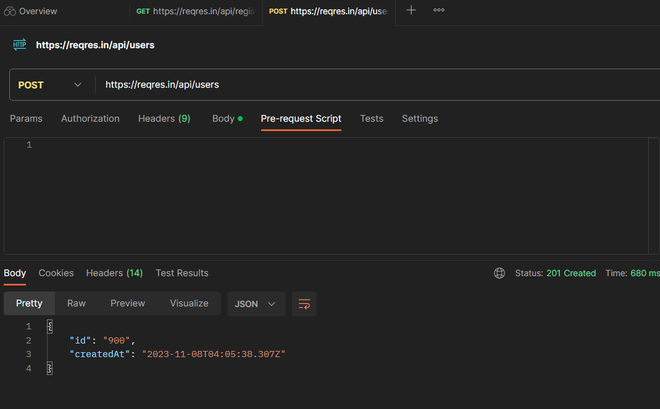
Task: Select the Preview response view
Action: [127, 304]
